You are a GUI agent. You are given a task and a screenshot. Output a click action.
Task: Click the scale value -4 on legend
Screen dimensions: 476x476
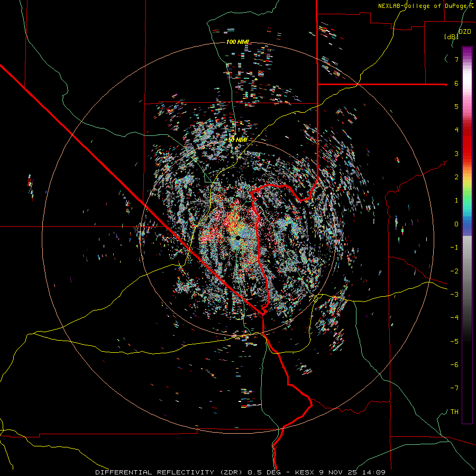(x=454, y=318)
